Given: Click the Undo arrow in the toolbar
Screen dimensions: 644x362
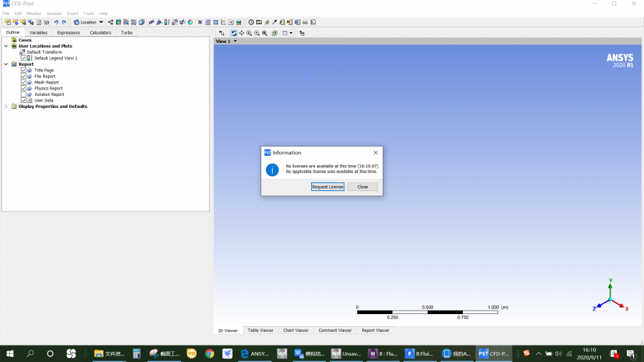Looking at the screenshot, I should (x=57, y=22).
